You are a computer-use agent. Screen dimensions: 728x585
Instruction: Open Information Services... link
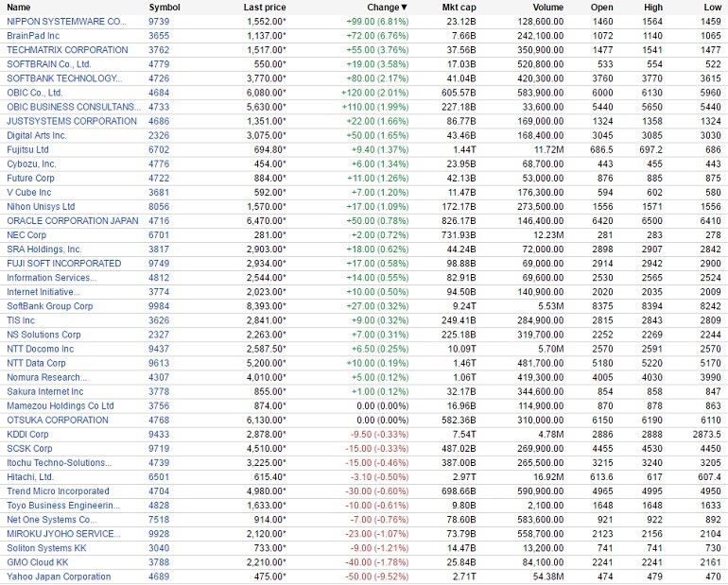click(52, 278)
